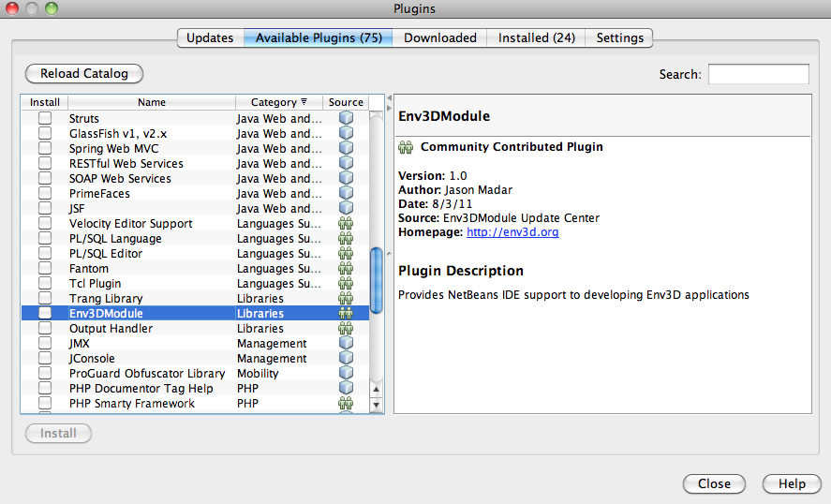Viewport: 831px width, 504px height.
Task: Enable the Fantom plugin checkbox
Action: 45,268
